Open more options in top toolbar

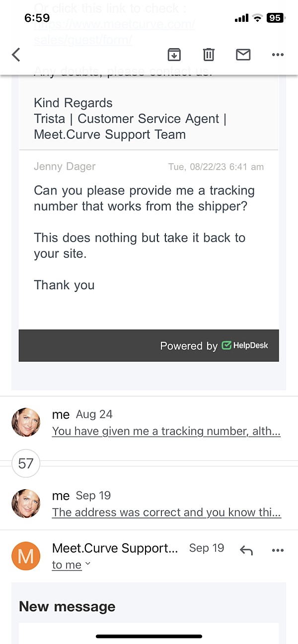pos(278,55)
